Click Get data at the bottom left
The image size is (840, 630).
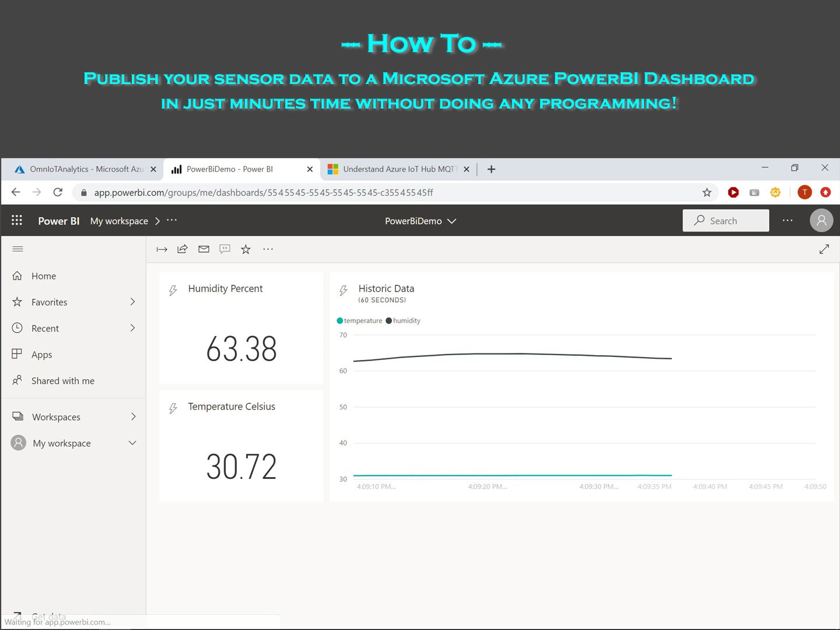click(x=48, y=617)
